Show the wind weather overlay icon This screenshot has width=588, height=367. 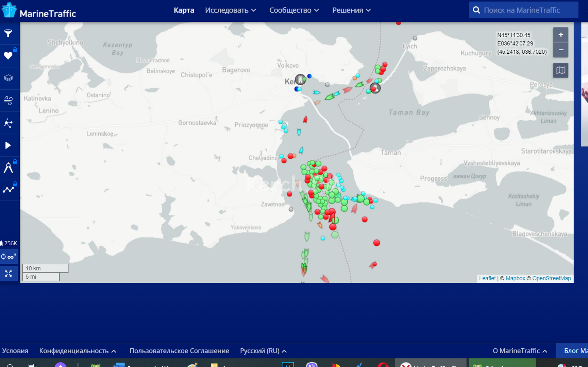point(8,101)
